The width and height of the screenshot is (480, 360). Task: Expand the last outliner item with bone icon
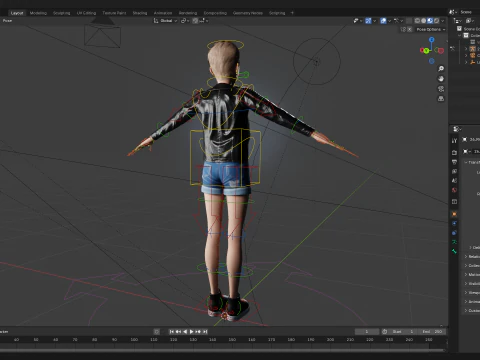coord(466,62)
